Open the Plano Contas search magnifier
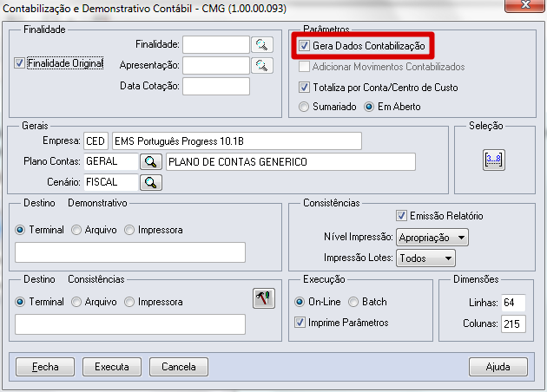Screen dimensions: 547x392 tap(151, 161)
